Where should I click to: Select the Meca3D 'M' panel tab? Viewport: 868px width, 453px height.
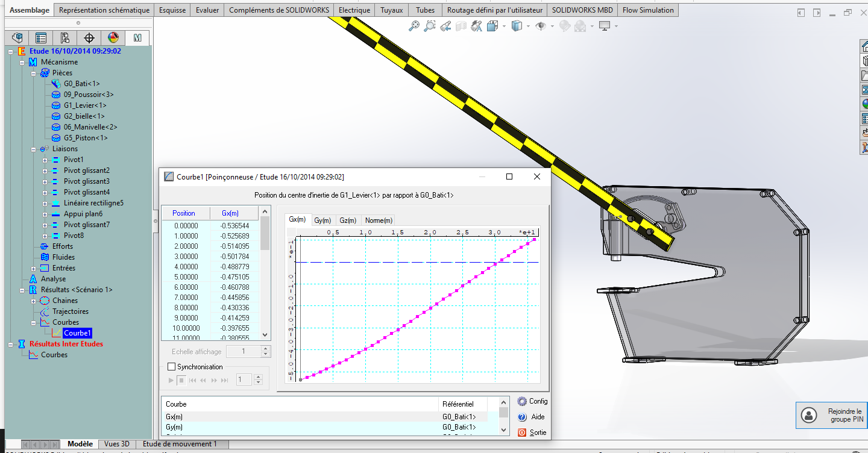click(x=137, y=38)
